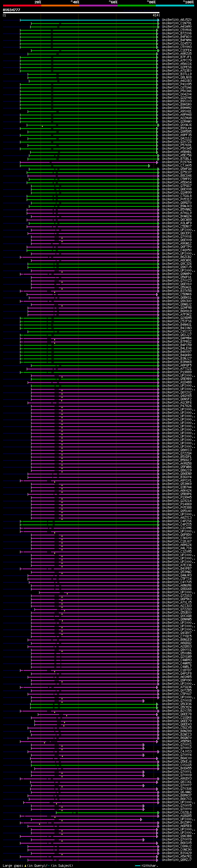This screenshot has height=868, width=197.
Task: Select the UniRef100_Q6CEP2 row label
Action: point(177,233)
